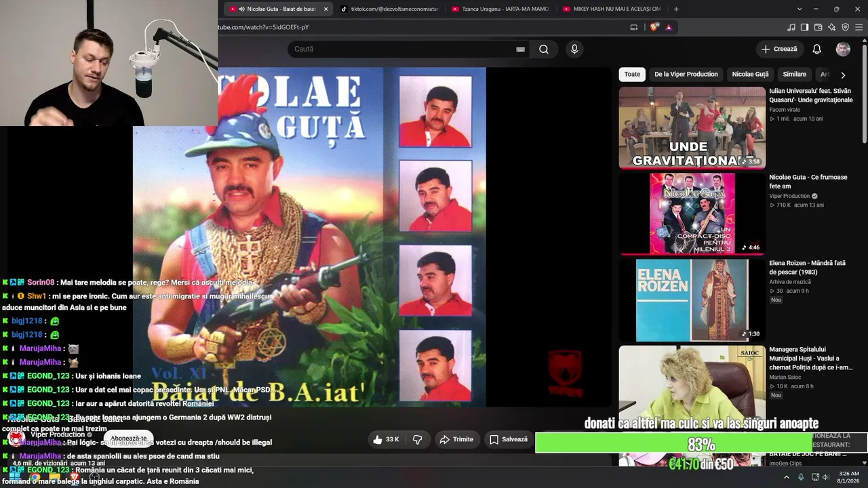
Task: Like the video with thumbs-up 33 K
Action: pos(385,439)
